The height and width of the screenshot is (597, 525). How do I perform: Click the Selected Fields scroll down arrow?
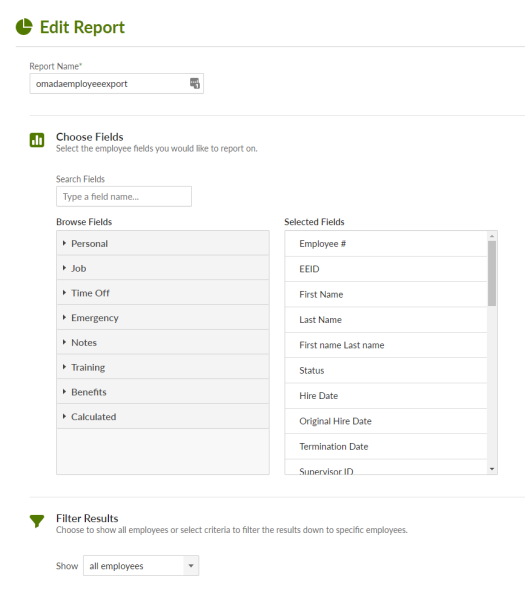(492, 469)
